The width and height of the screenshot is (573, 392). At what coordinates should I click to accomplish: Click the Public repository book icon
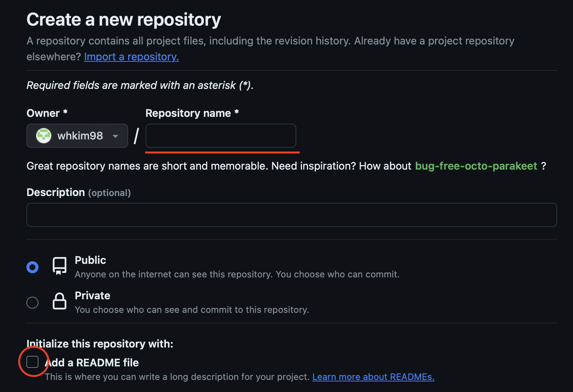coord(60,266)
